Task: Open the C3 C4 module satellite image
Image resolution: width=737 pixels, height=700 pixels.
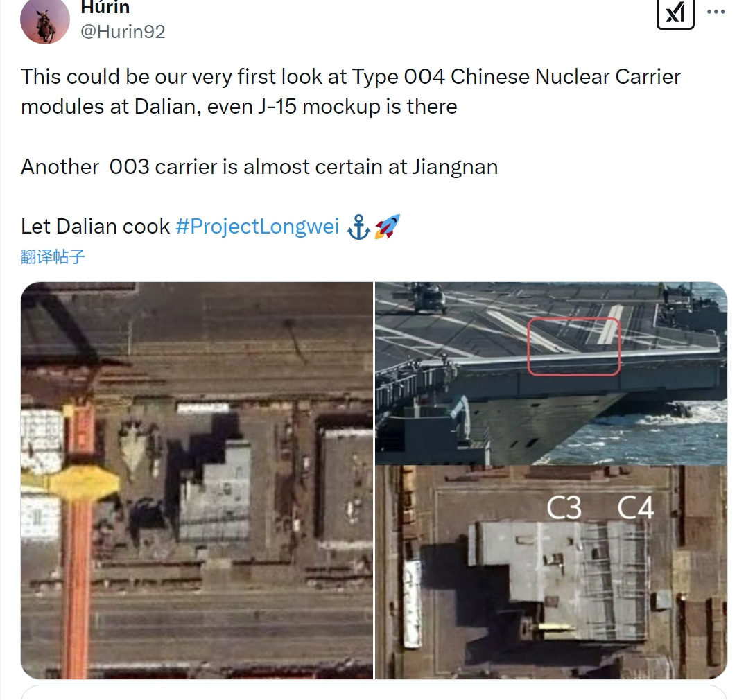Action: (x=551, y=572)
